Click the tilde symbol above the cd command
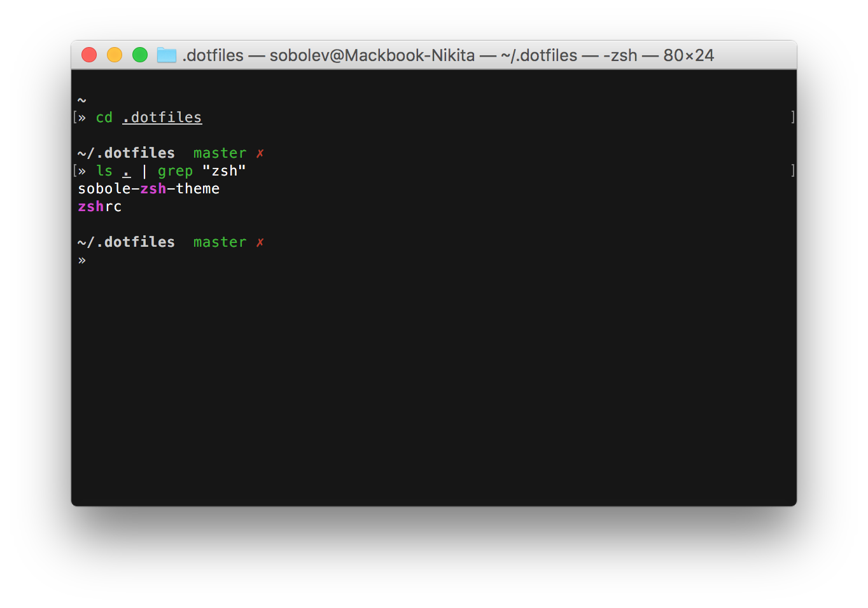This screenshot has height=608, width=868. [81, 99]
